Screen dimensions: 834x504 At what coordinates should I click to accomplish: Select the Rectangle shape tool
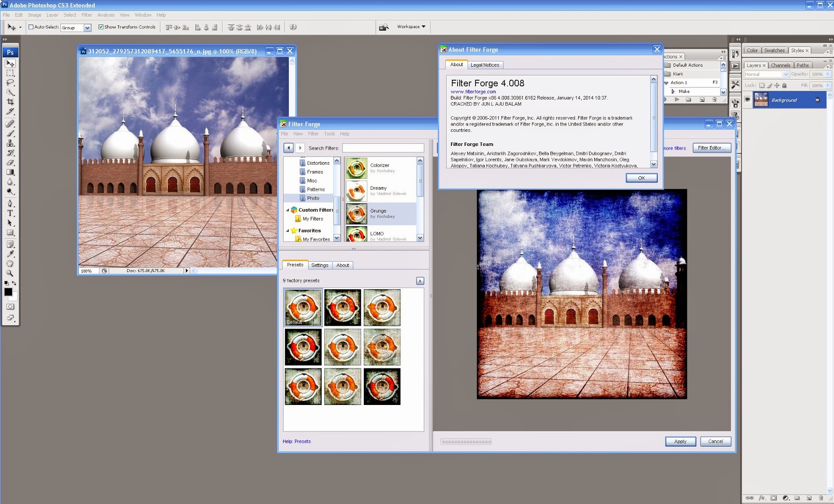[10, 232]
